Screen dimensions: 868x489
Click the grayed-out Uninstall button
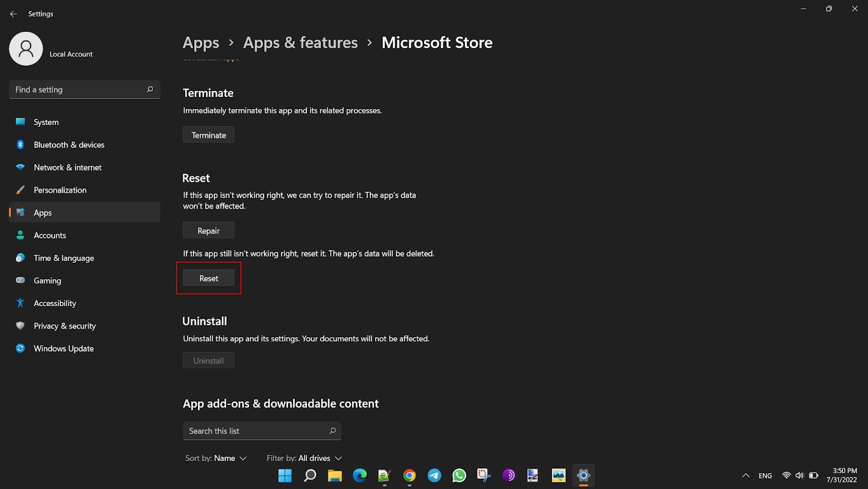(x=208, y=360)
